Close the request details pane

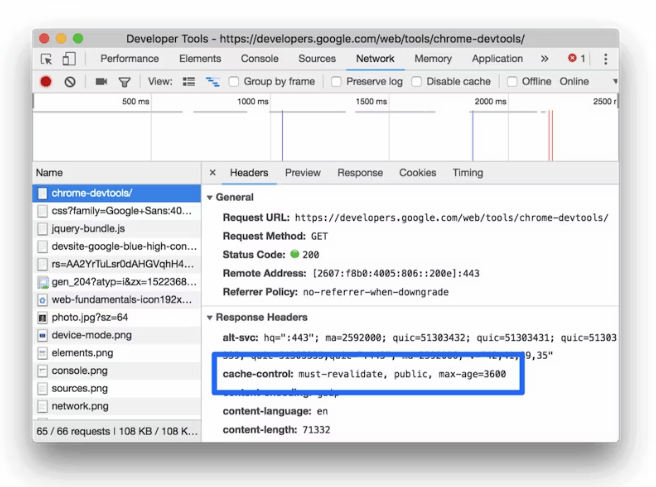click(x=213, y=172)
